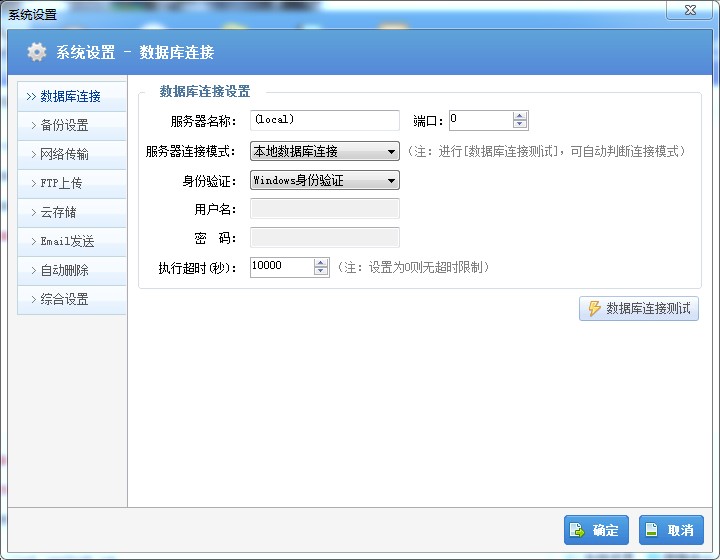Screen dimensions: 720x560
Task: Click the note about 自动判断连接模式
Action: (x=546, y=151)
